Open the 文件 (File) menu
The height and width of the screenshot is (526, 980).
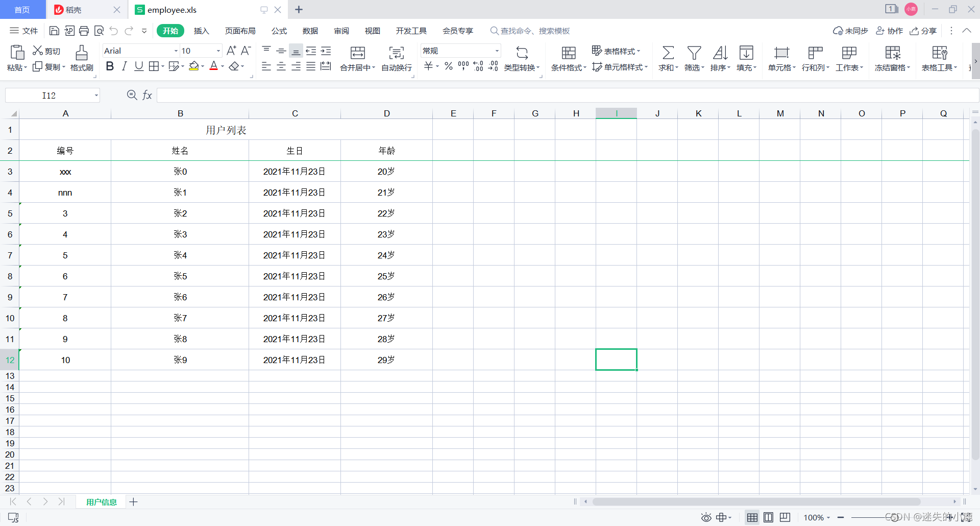click(24, 31)
